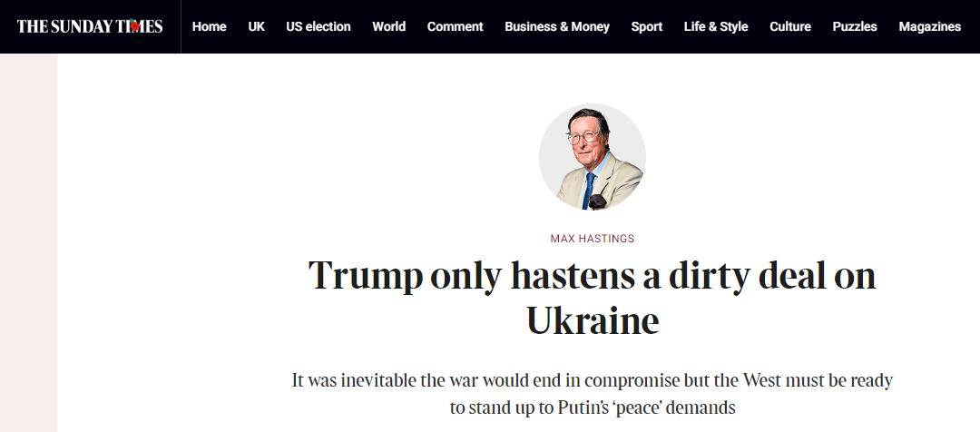Go to the UK section
Screen dimensions: 980x432
[256, 26]
